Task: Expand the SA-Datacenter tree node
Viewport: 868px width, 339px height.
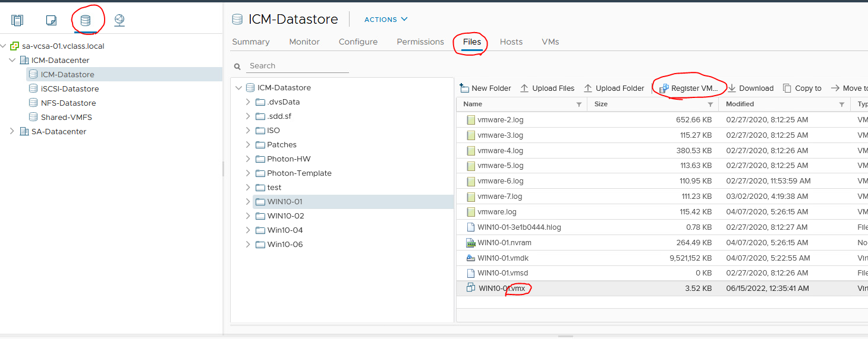Action: (x=12, y=131)
